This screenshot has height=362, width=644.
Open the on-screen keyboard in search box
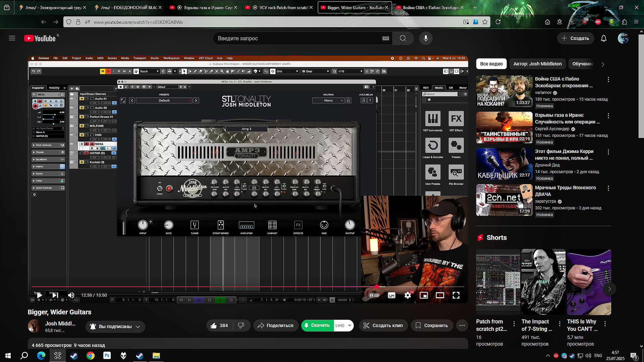pyautogui.click(x=386, y=38)
